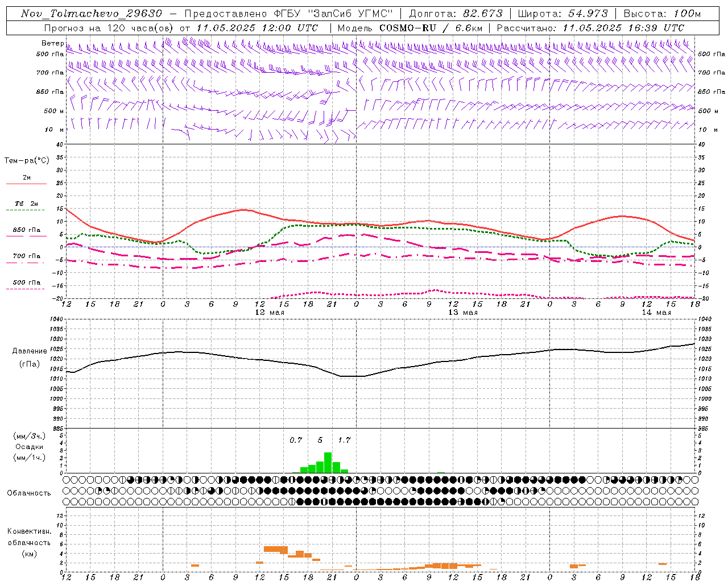Click the Конвективн. convective cloud label
This screenshot has width=728, height=582.
pos(29,531)
